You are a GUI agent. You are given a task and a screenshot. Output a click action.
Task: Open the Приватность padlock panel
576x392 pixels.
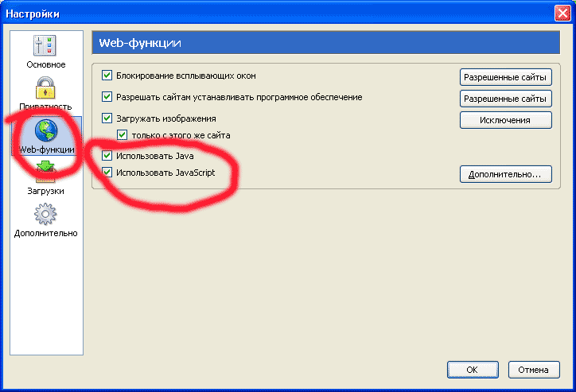tap(45, 92)
